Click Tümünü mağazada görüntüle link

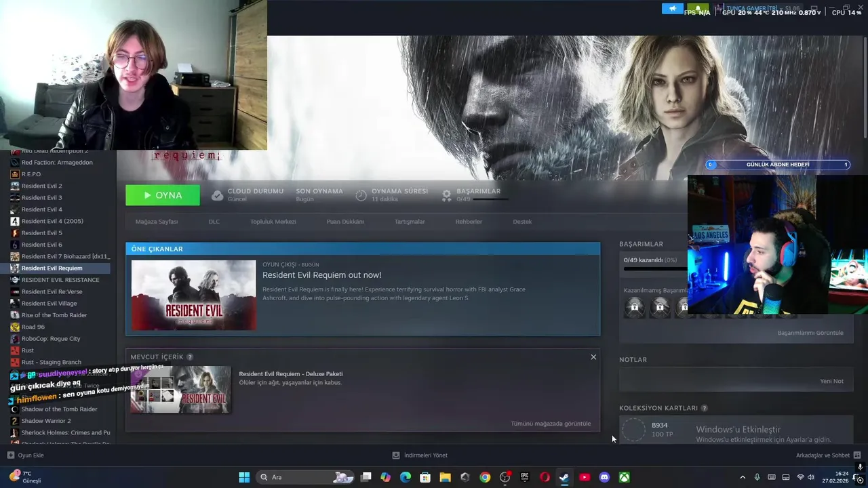coord(551,424)
